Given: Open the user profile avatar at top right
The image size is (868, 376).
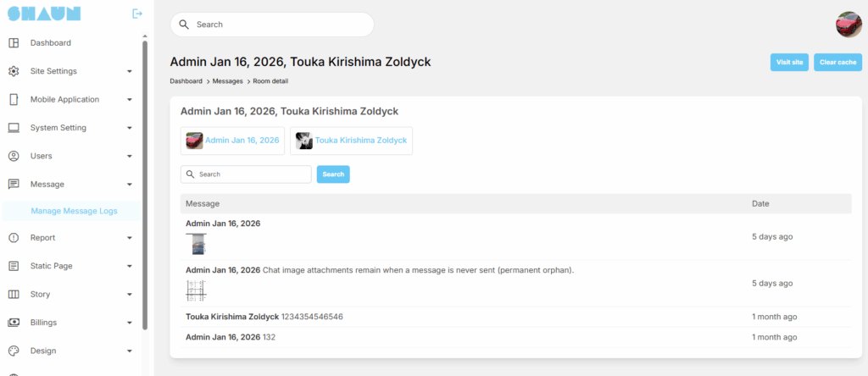Looking at the screenshot, I should pos(849,25).
